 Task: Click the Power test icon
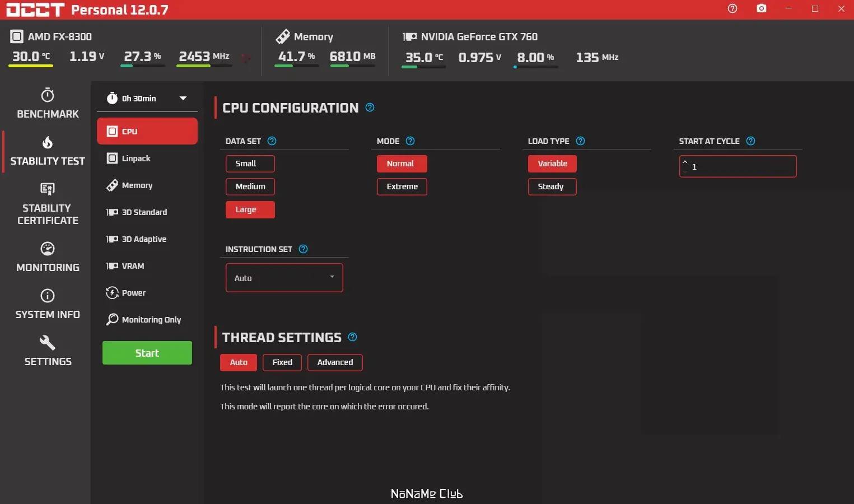(x=112, y=293)
